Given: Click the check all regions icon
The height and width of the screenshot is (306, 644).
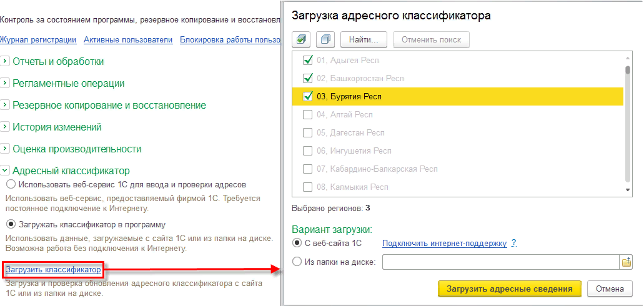Looking at the screenshot, I should (302, 39).
